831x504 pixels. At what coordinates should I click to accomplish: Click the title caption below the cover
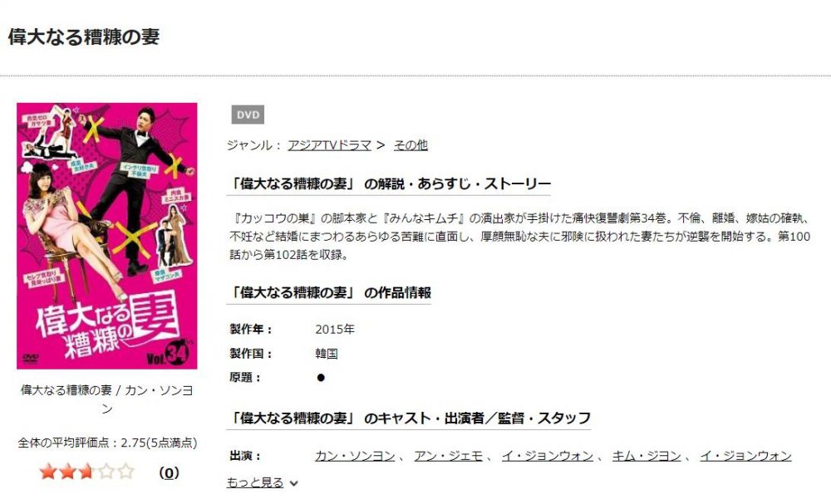(x=107, y=399)
